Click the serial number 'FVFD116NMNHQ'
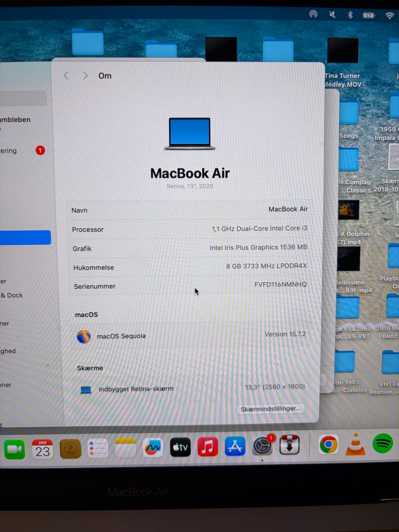This screenshot has width=399, height=532. pos(281,284)
